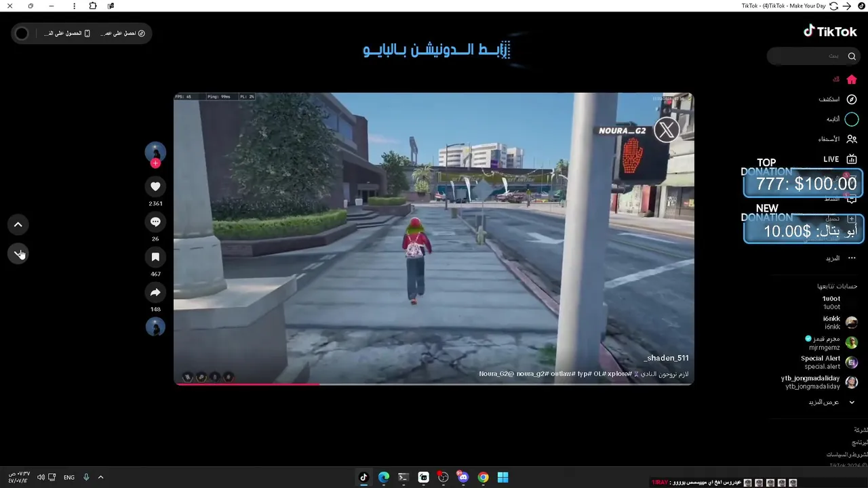Open the creator's avatar above the like button
Viewport: 868px width, 488px height.
tap(155, 152)
